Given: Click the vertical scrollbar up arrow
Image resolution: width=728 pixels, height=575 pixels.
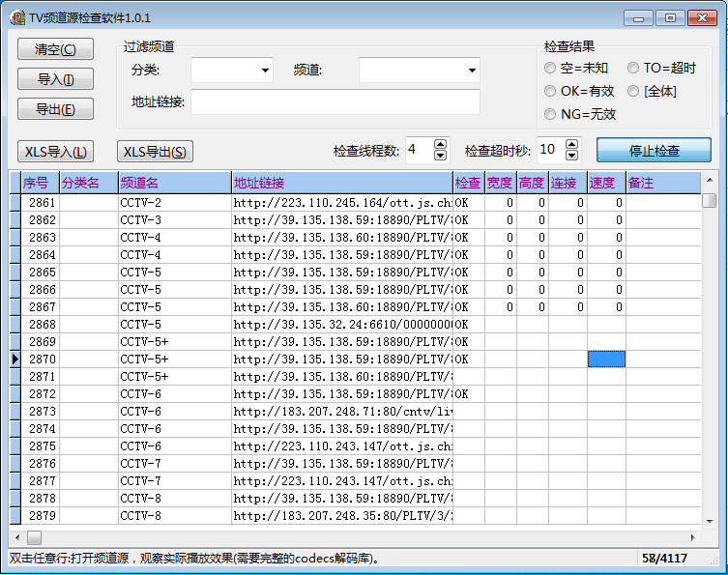Looking at the screenshot, I should pyautogui.click(x=710, y=180).
